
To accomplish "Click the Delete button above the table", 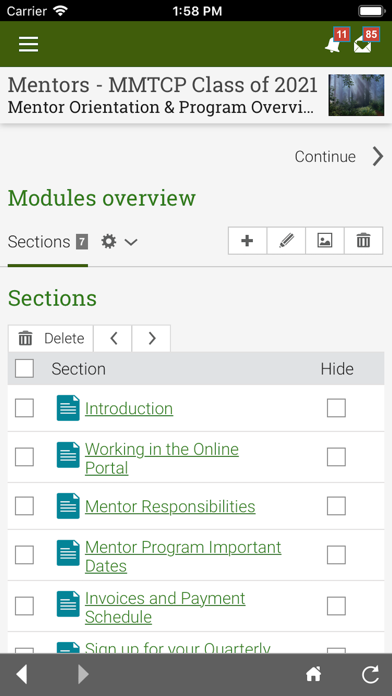I will point(51,338).
